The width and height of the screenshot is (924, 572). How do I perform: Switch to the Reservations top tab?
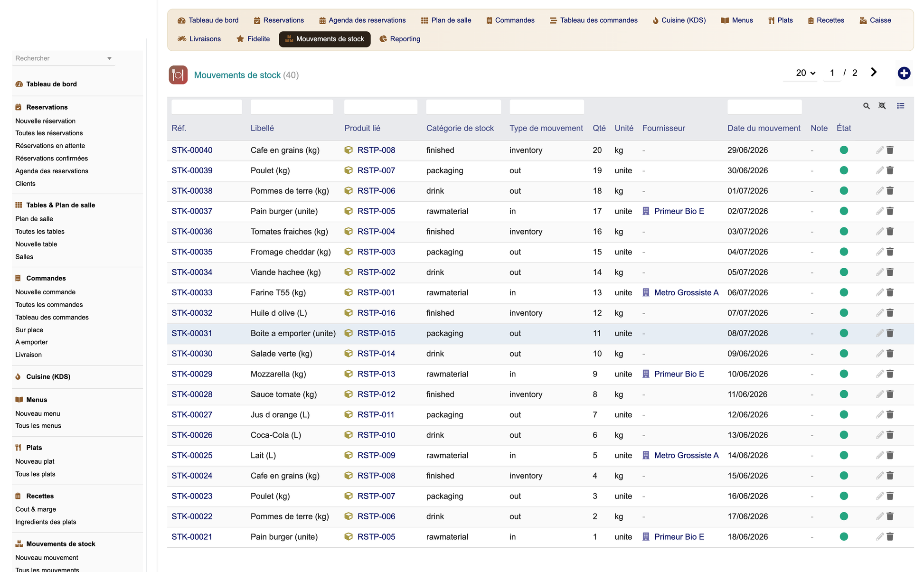pos(279,20)
